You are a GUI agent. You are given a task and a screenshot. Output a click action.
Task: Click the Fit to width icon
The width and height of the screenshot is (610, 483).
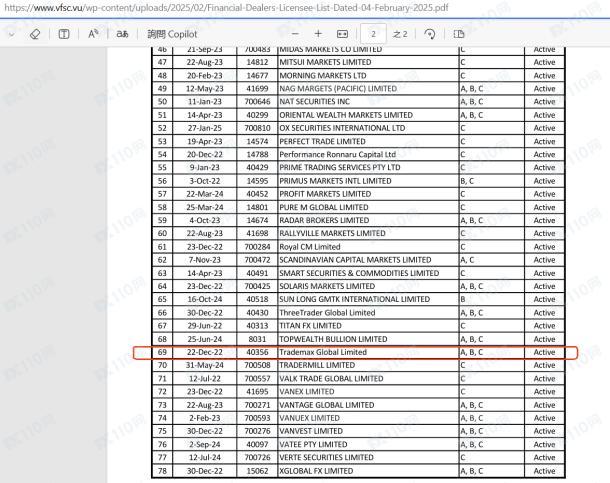pyautogui.click(x=342, y=34)
